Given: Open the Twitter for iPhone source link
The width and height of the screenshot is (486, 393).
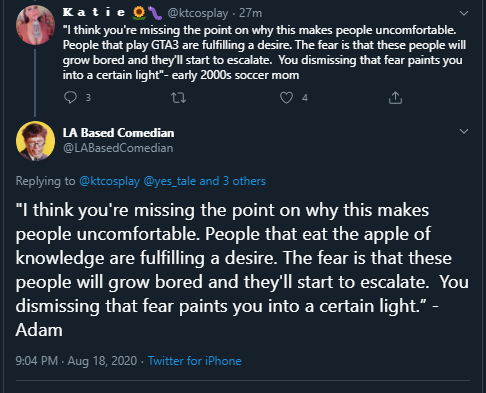Looking at the screenshot, I should [195, 361].
